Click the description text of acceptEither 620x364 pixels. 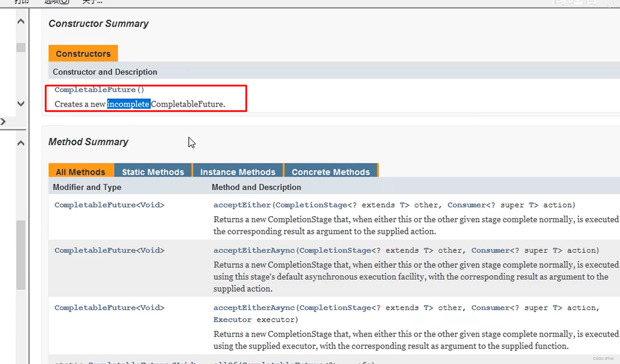[416, 226]
